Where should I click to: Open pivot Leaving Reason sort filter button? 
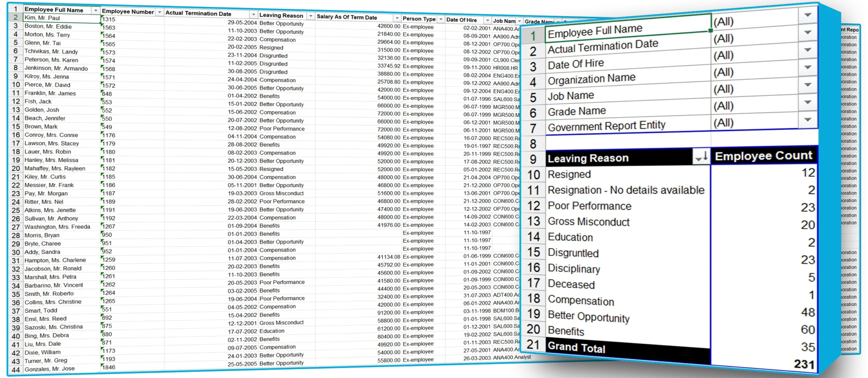pos(701,158)
